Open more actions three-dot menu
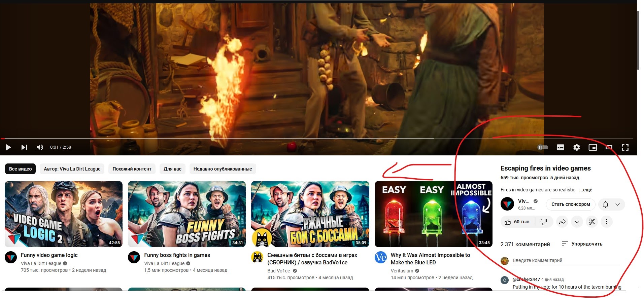Viewport: 644px width, 298px height. pos(607,222)
